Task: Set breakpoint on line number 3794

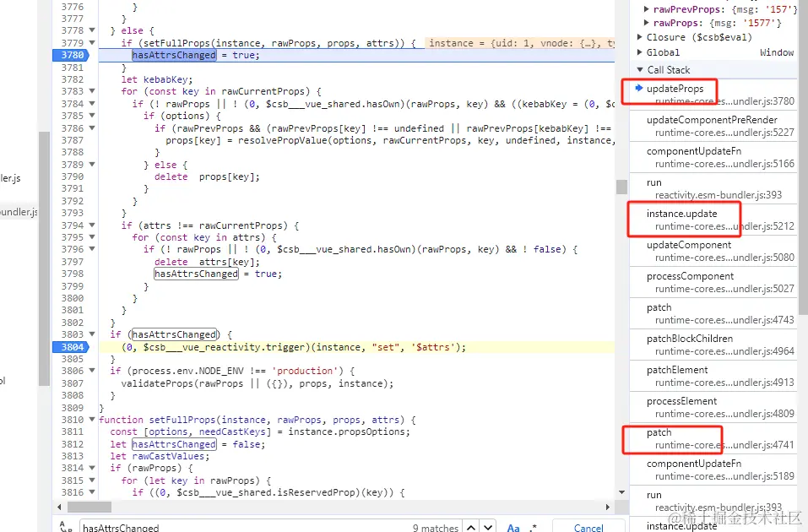Action: click(72, 225)
